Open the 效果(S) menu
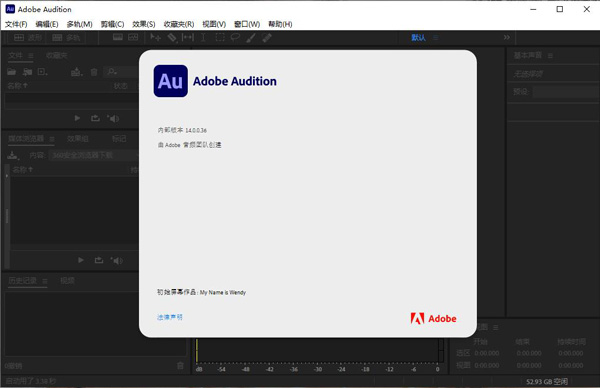Viewport: 600px width, 388px height. point(143,24)
